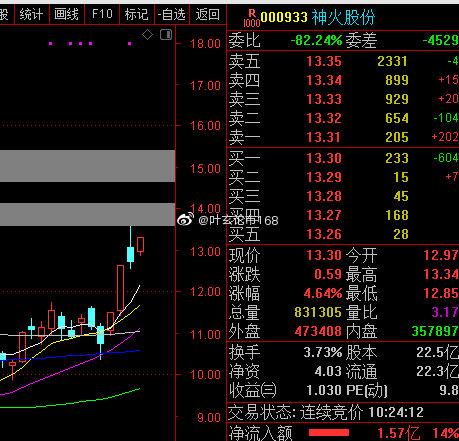Click 净流入额 amount 1.57亿
The height and width of the screenshot is (441, 459).
coord(398,433)
